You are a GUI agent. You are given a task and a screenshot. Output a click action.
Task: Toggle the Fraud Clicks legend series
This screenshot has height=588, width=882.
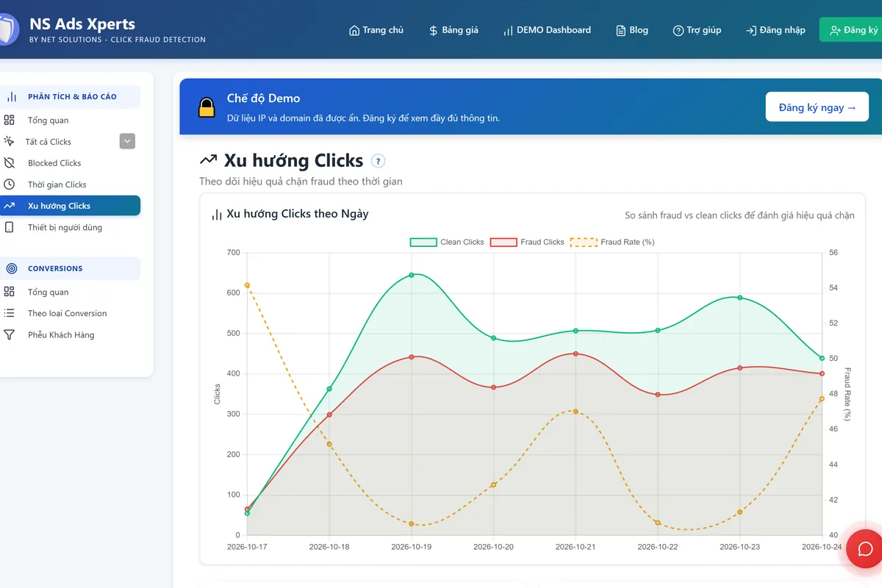coord(527,242)
